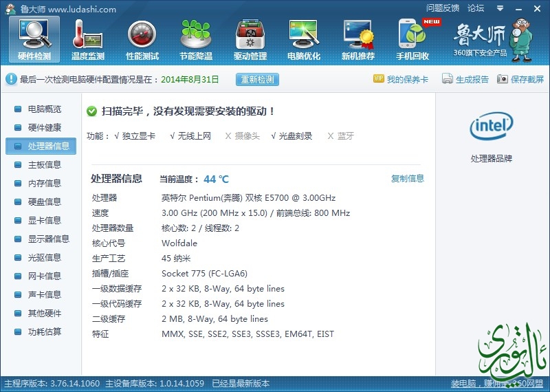The width and height of the screenshot is (550, 392).
Task: Click the 2014年8月31日 date text
Action: point(190,80)
